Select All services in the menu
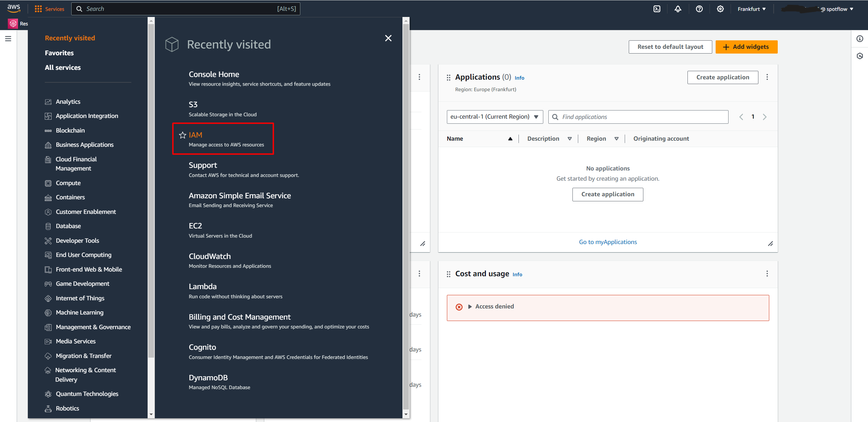The height and width of the screenshot is (422, 868). point(63,67)
